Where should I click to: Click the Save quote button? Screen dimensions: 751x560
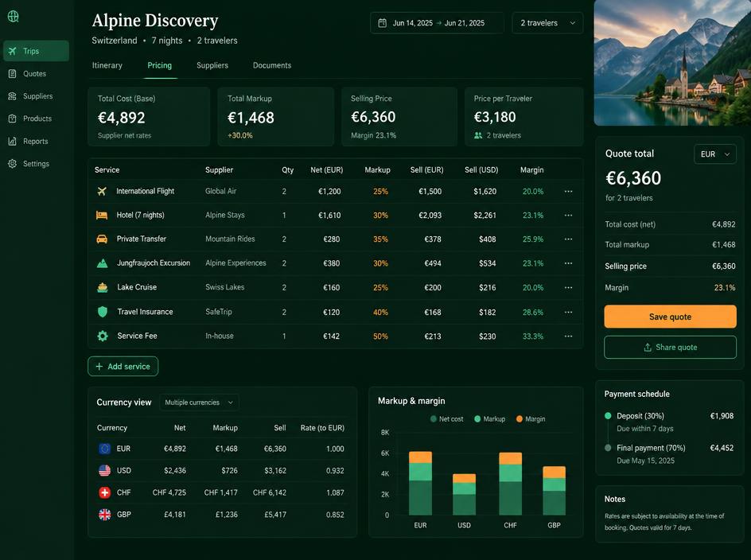(x=670, y=317)
